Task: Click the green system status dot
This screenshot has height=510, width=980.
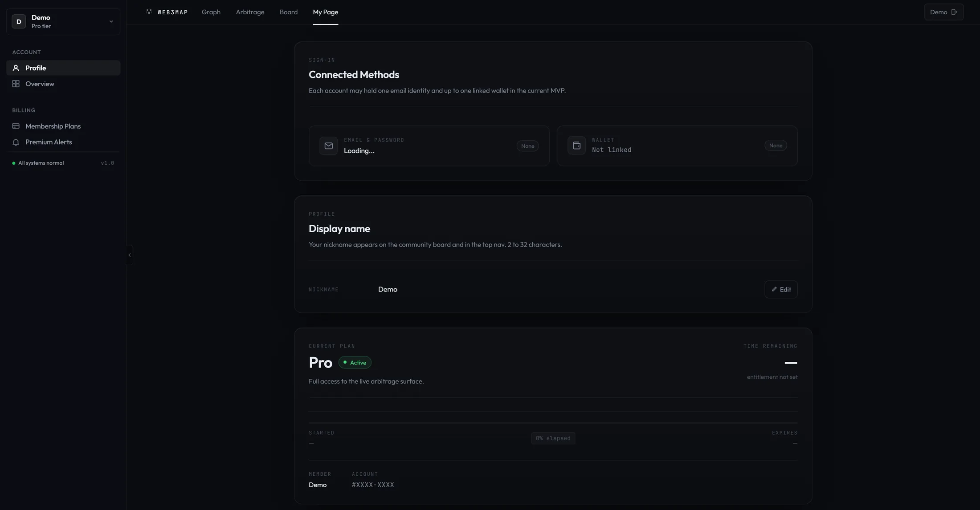Action: [14, 163]
